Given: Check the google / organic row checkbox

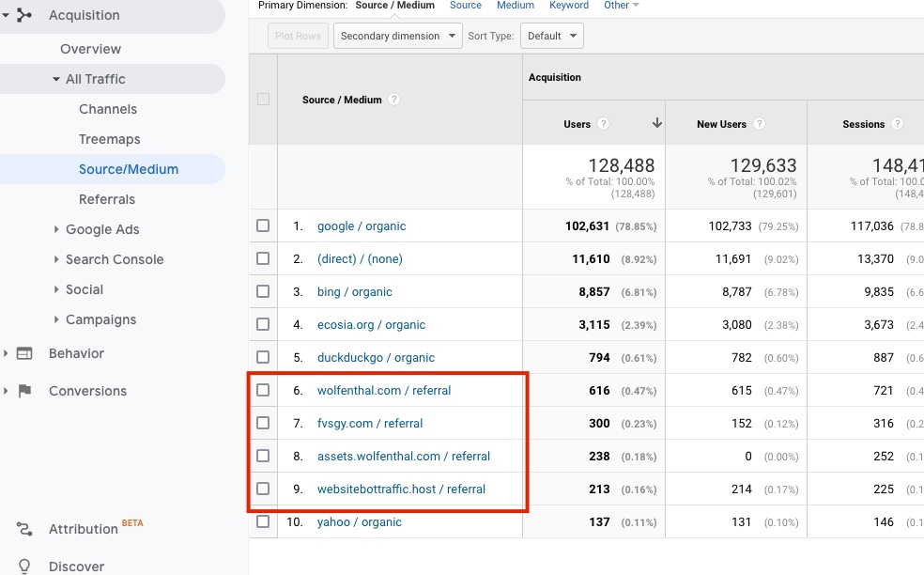Looking at the screenshot, I should 263,225.
